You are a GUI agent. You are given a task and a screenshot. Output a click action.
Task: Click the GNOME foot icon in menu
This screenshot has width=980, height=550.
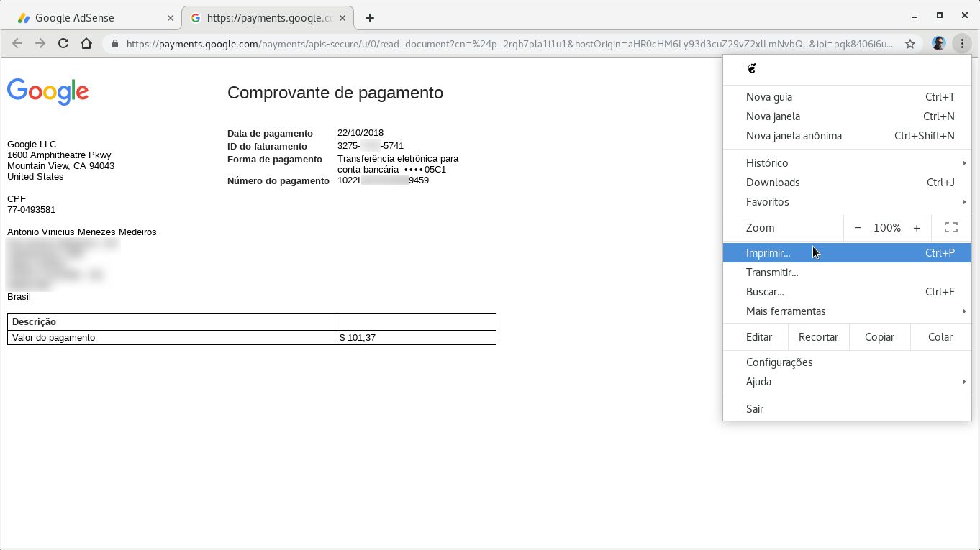tap(752, 68)
